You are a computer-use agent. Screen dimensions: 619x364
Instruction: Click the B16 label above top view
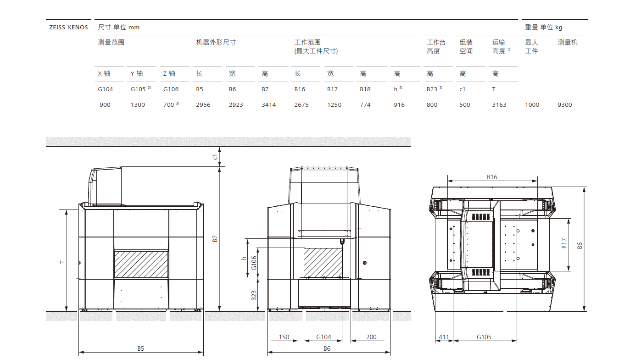(492, 177)
